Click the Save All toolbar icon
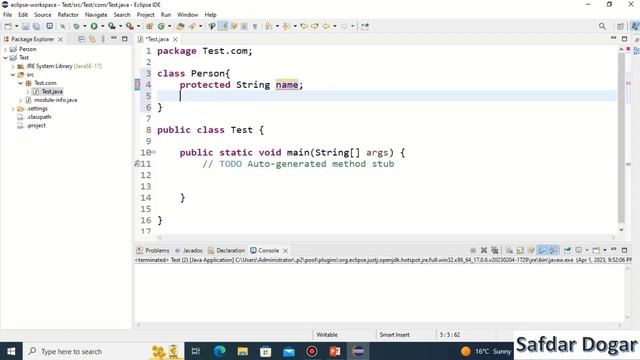This screenshot has height=360, width=640. tap(37, 26)
